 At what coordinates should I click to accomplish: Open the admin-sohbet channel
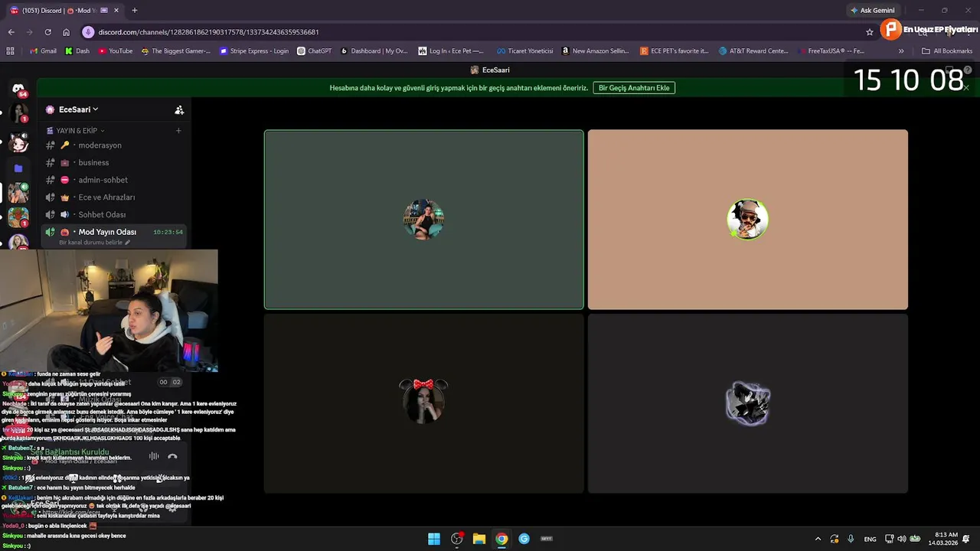[x=113, y=180]
